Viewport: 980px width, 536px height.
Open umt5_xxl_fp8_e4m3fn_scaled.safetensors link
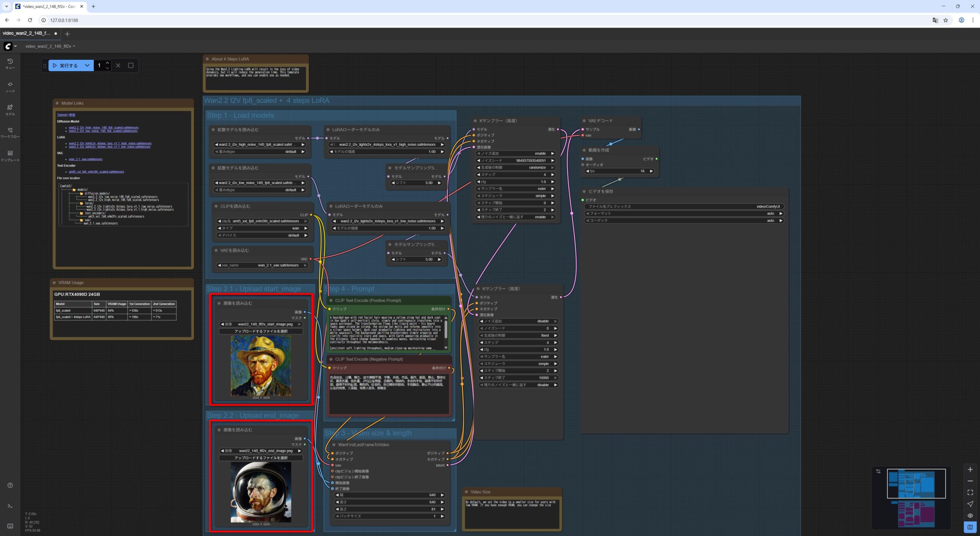96,172
